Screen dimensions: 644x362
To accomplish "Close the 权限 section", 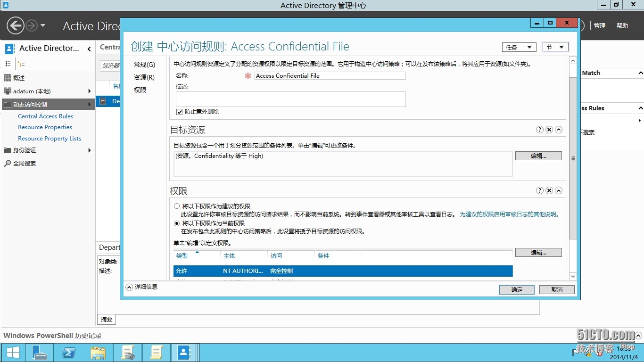I will point(549,191).
